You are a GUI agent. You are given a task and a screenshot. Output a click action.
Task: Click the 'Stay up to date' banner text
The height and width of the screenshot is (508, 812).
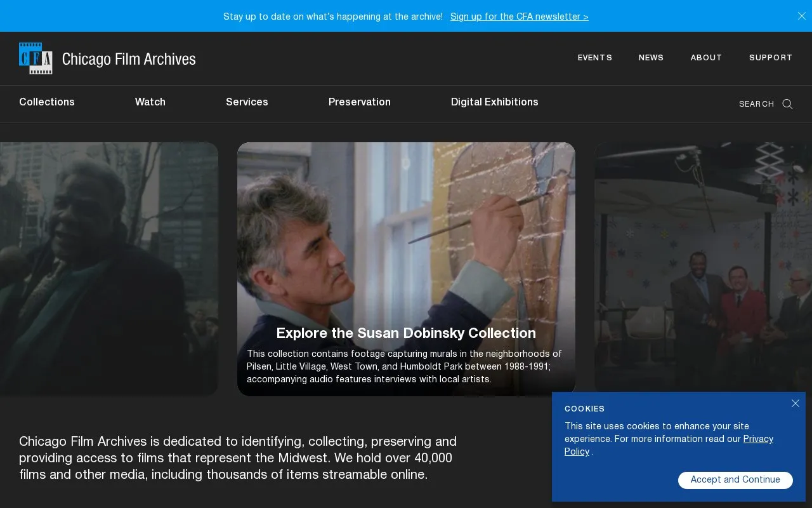pyautogui.click(x=333, y=17)
